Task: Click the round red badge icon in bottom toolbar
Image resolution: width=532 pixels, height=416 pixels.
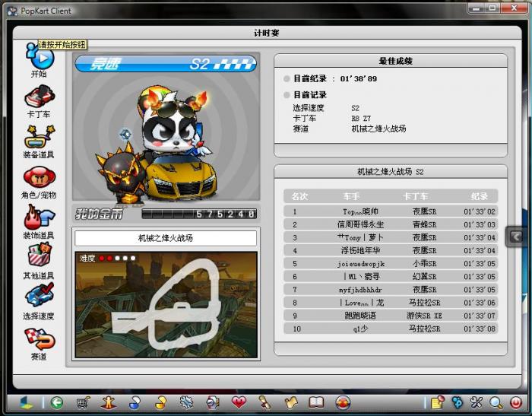Action: coord(343,403)
